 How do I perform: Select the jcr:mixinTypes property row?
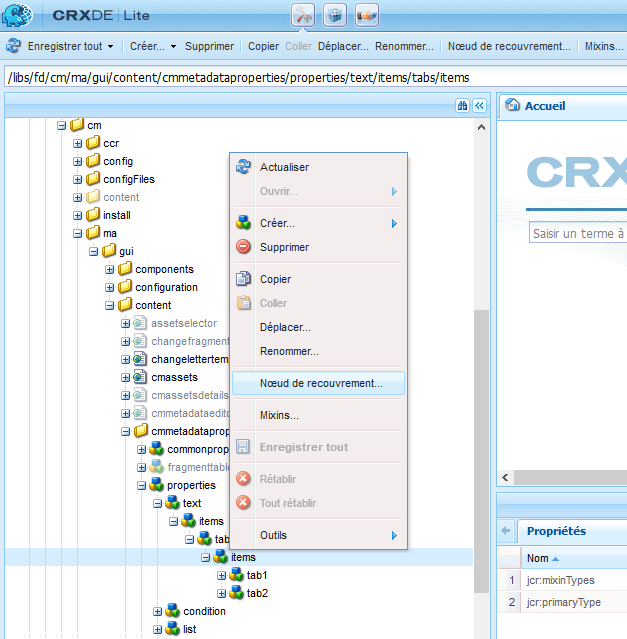(563, 580)
